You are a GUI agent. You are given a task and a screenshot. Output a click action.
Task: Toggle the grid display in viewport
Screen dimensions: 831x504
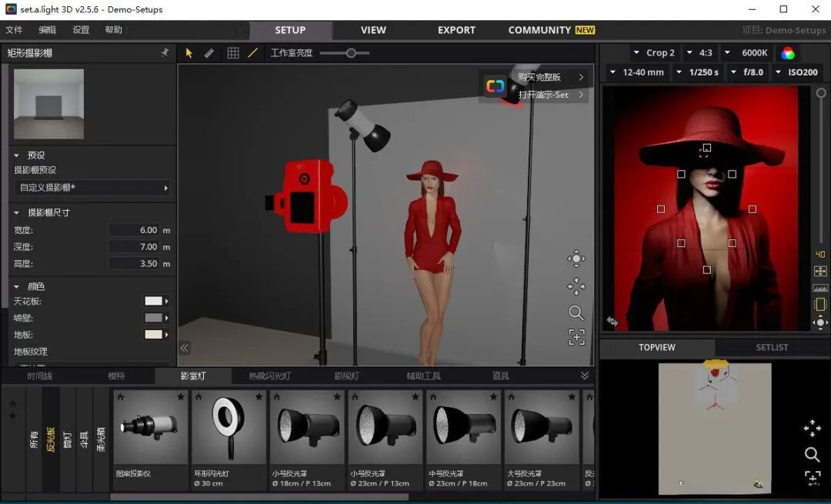click(233, 53)
